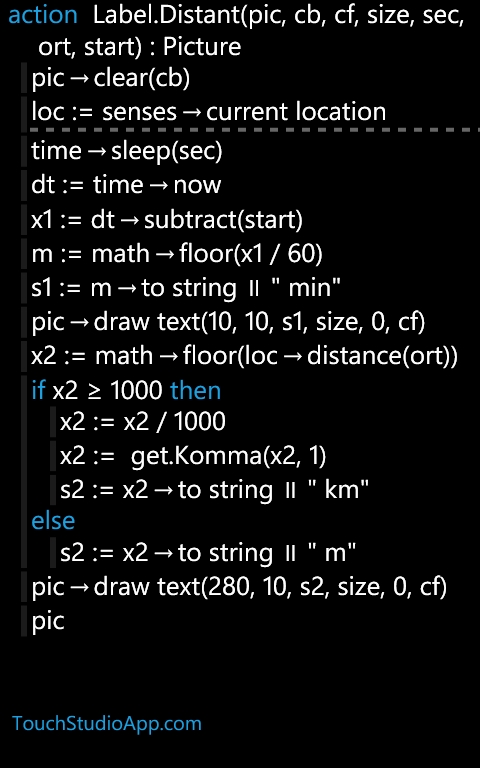Select the line appending " m" string
The image size is (480, 768).
click(208, 552)
